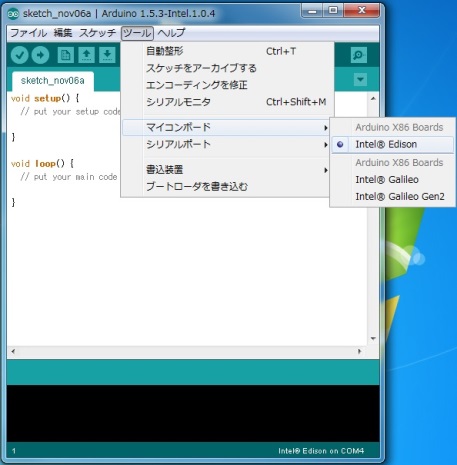The height and width of the screenshot is (465, 457).
Task: Click the editor scroll down arrow
Action: coord(373,339)
